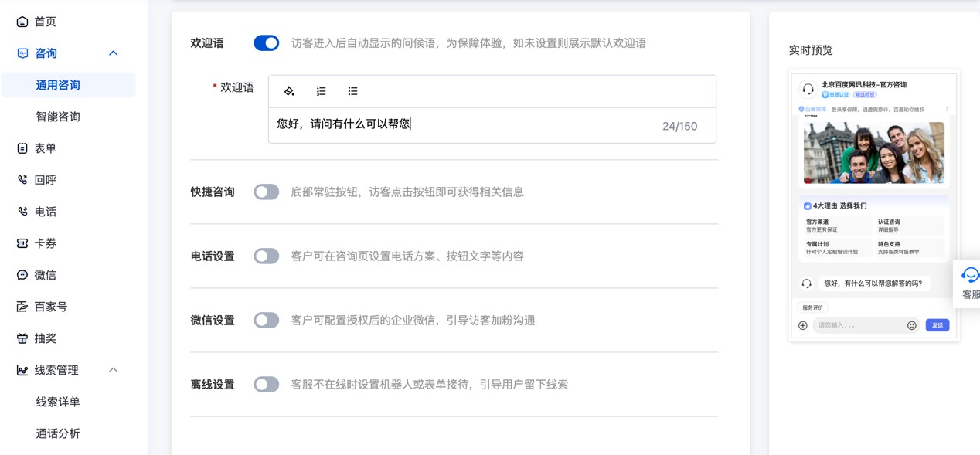The width and height of the screenshot is (980, 455).
Task: Click the 抽奖 gift icon in sidebar
Action: coord(22,338)
